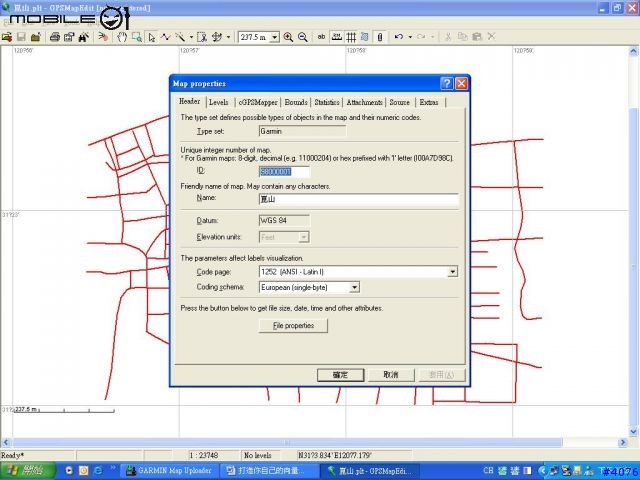
Task: Click the Undo arrow icon
Action: pyautogui.click(x=399, y=37)
